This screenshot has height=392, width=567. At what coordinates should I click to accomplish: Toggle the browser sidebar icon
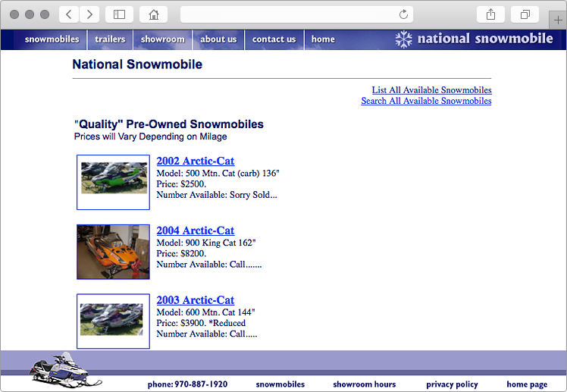pos(119,14)
